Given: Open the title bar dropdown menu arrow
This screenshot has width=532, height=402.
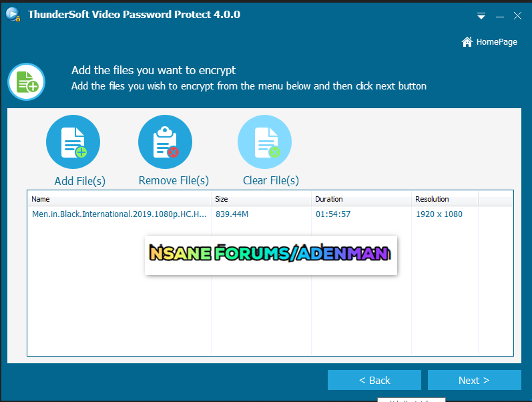Looking at the screenshot, I should tap(481, 16).
